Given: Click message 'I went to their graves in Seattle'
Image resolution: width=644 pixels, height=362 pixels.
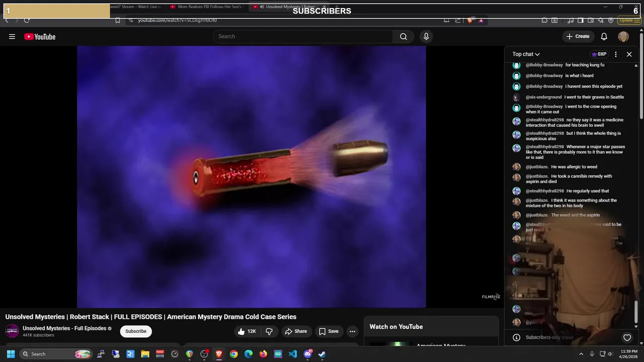Looking at the screenshot, I should point(594,97).
